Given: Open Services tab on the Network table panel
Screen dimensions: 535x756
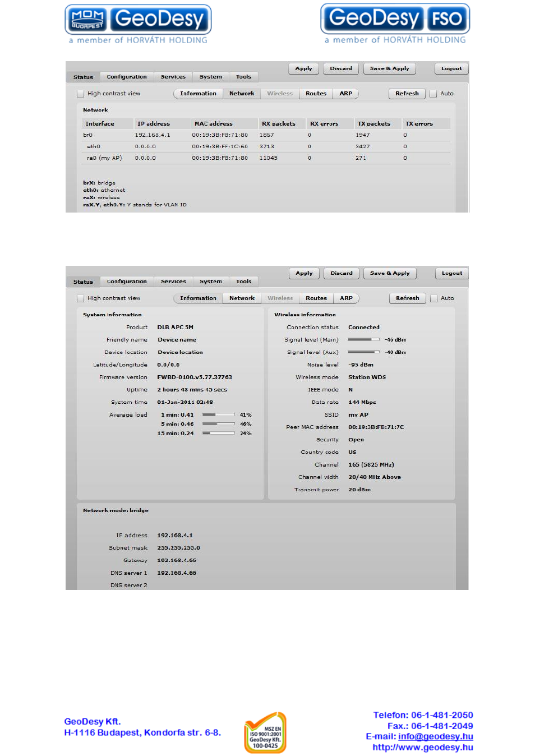Looking at the screenshot, I should click(x=173, y=77).
